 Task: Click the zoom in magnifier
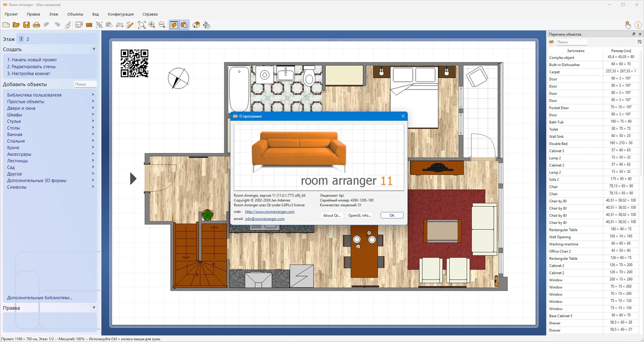[x=152, y=25]
